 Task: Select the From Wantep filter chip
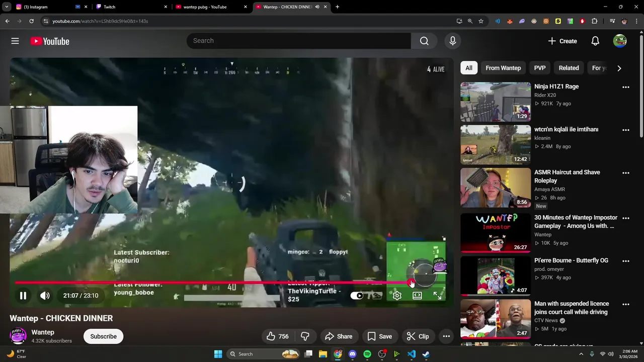click(x=503, y=68)
